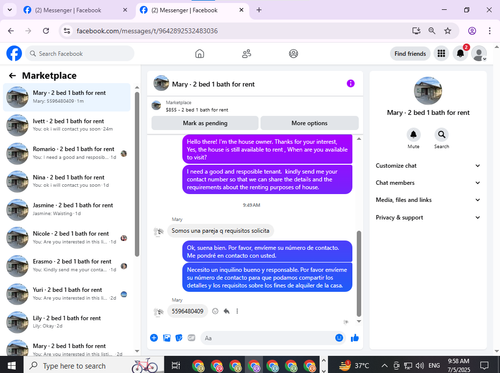Choose a GIF in composer

tap(191, 338)
